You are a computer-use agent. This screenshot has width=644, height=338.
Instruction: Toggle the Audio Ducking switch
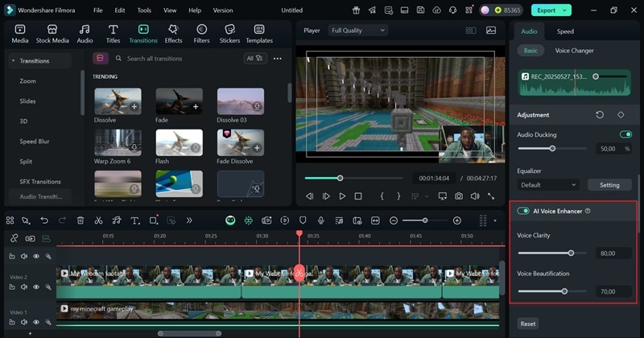pyautogui.click(x=625, y=134)
